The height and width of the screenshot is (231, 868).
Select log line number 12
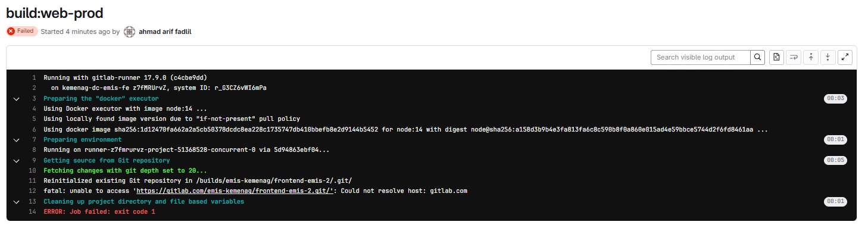(x=32, y=191)
